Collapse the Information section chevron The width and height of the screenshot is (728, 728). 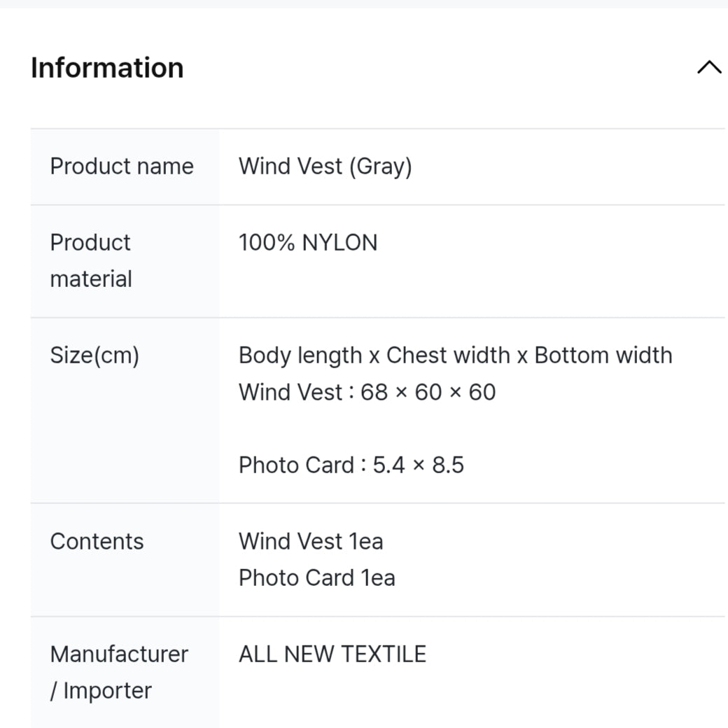(709, 68)
